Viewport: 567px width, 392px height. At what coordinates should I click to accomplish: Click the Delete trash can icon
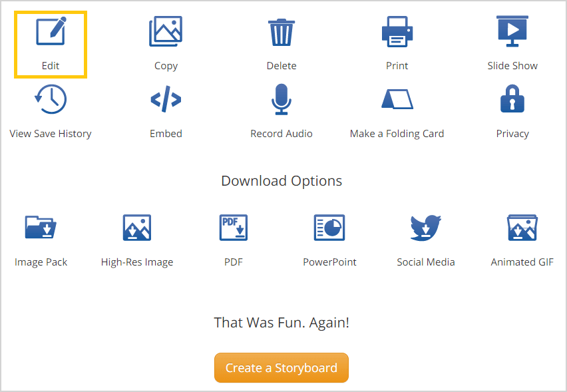[x=282, y=32]
